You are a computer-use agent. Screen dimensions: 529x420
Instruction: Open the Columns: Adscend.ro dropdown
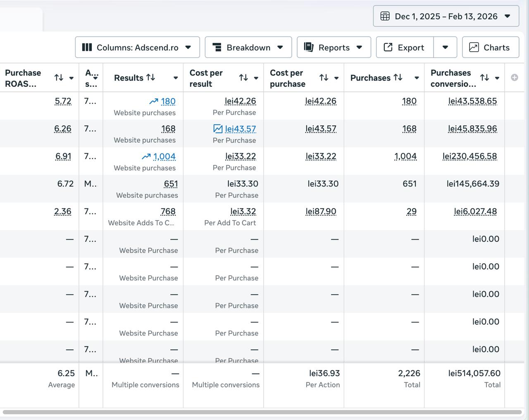tap(137, 48)
